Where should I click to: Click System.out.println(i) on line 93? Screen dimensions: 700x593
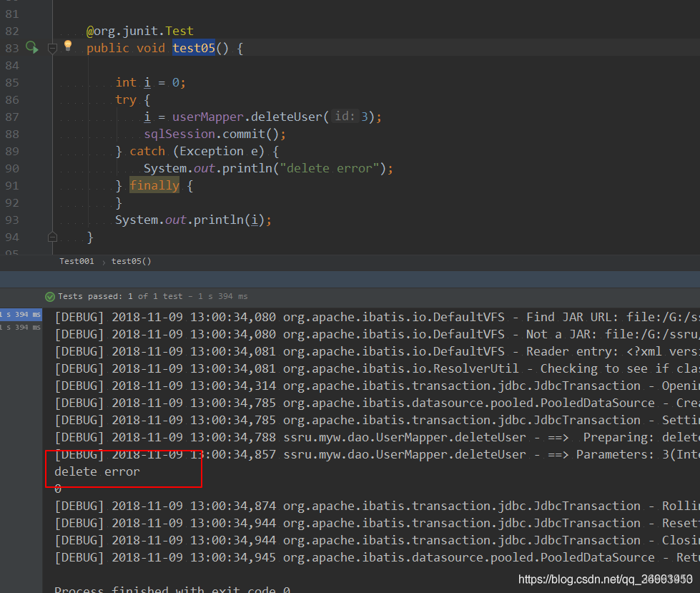click(x=193, y=220)
